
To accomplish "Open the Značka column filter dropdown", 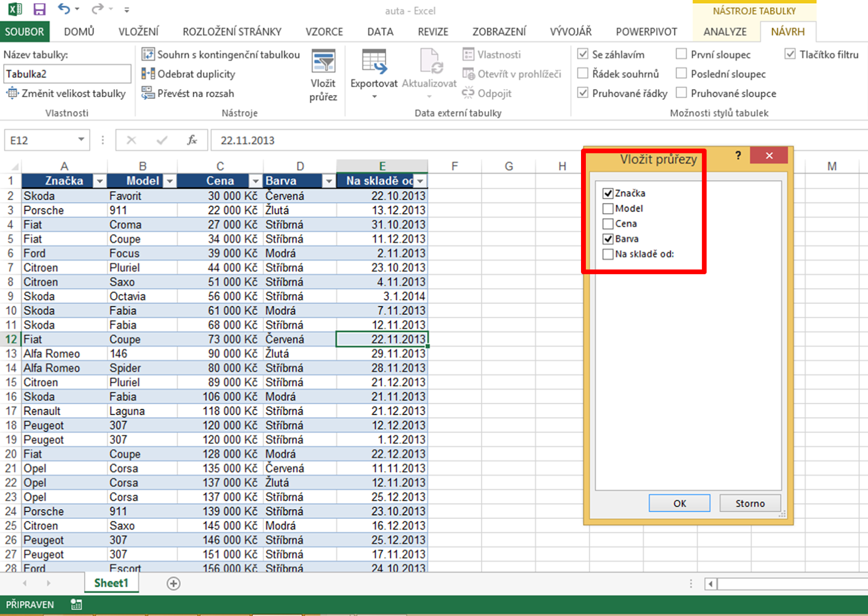I will [100, 181].
